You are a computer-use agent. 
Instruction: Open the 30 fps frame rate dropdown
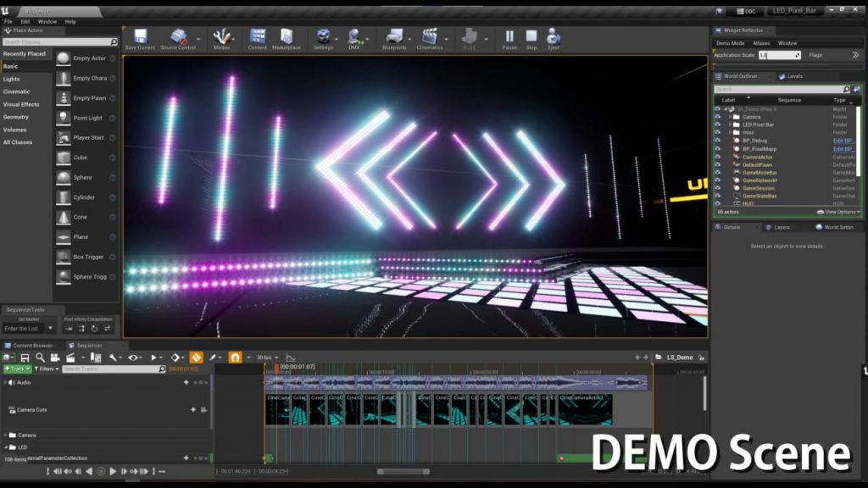267,358
